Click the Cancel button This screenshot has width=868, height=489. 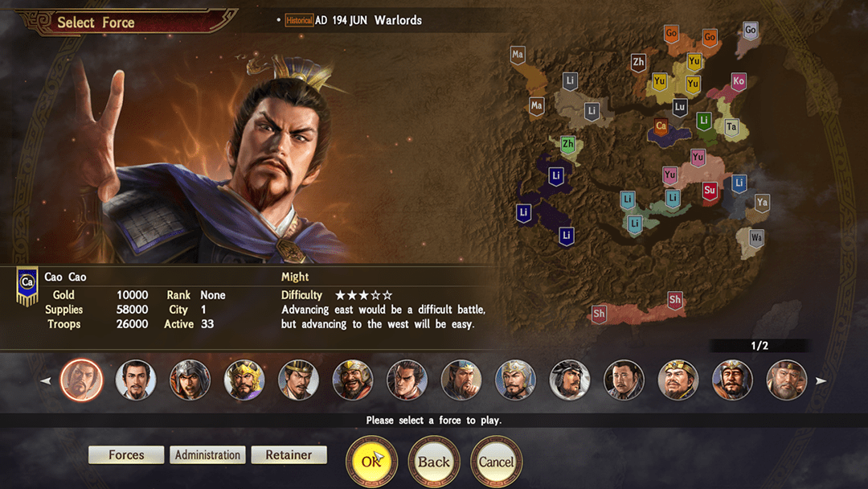point(497,462)
